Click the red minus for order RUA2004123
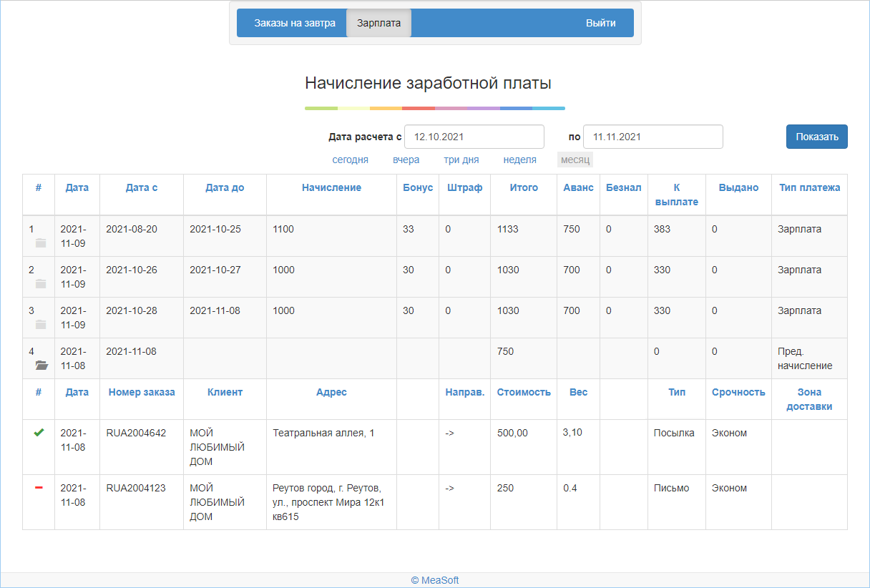This screenshot has height=588, width=870. tap(39, 488)
